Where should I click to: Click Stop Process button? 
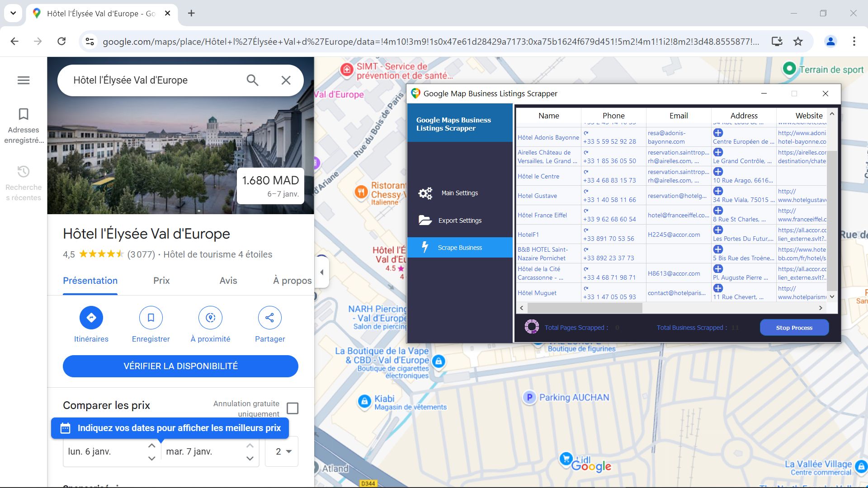794,328
